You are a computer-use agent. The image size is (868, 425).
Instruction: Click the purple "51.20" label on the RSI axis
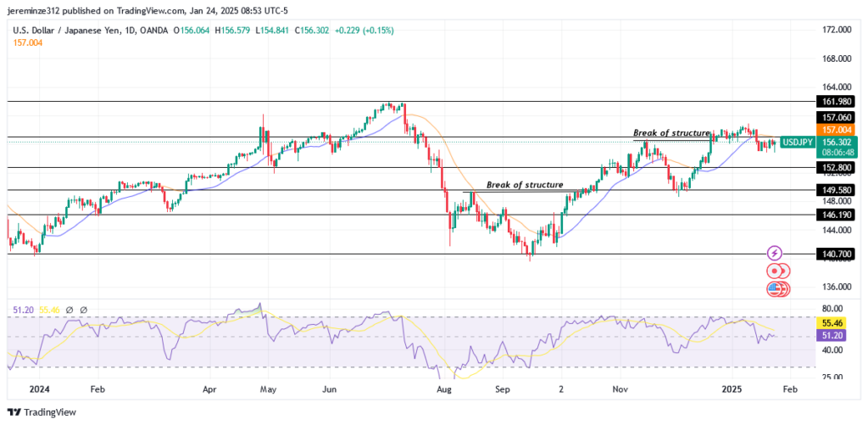tap(832, 335)
